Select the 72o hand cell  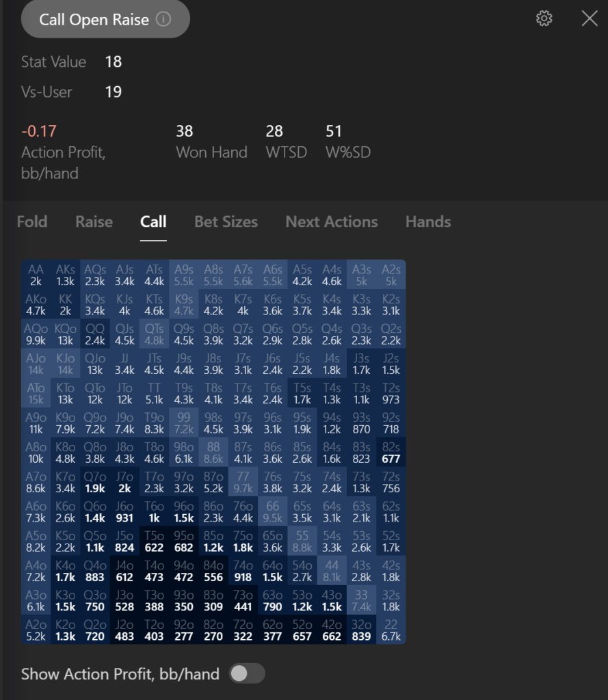[243, 630]
